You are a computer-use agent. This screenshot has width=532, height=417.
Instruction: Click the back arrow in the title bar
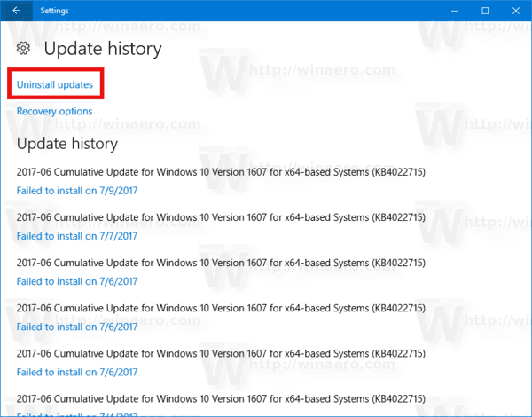(17, 11)
